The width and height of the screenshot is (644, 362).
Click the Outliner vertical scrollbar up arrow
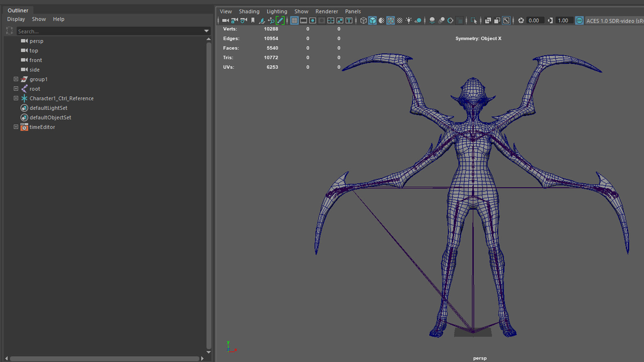click(209, 39)
